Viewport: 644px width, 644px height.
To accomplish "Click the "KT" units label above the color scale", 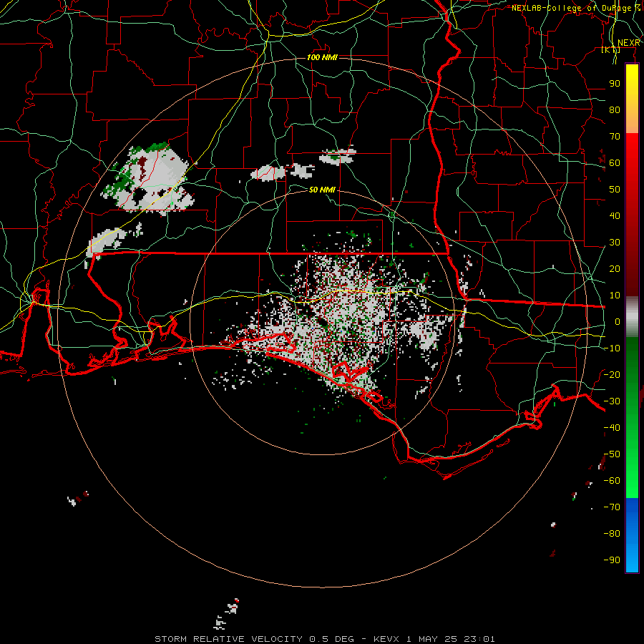I will [610, 49].
